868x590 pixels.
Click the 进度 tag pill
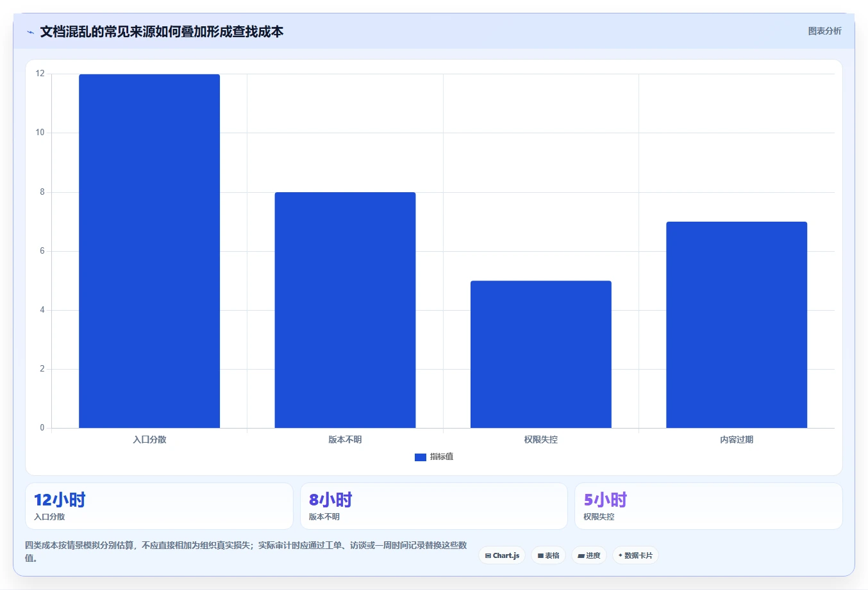click(589, 555)
